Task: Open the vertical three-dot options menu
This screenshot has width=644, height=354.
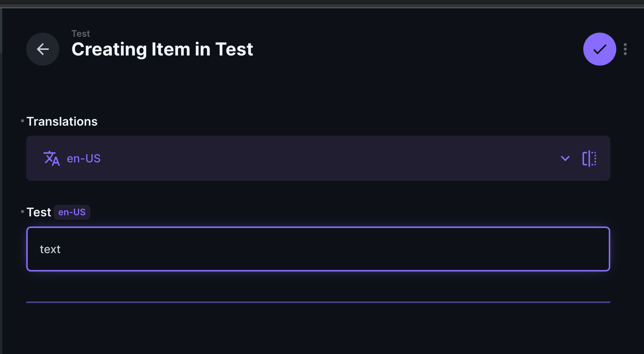Action: (x=625, y=49)
